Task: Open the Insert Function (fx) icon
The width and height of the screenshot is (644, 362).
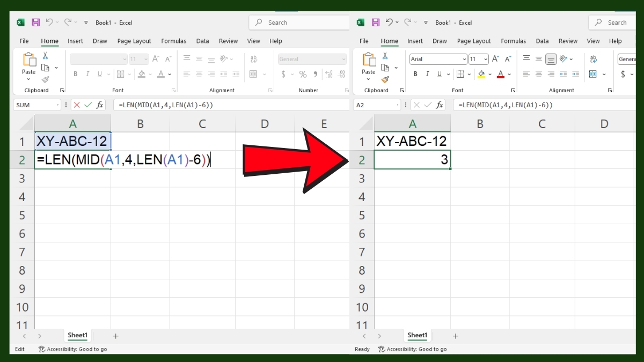Action: tap(100, 105)
